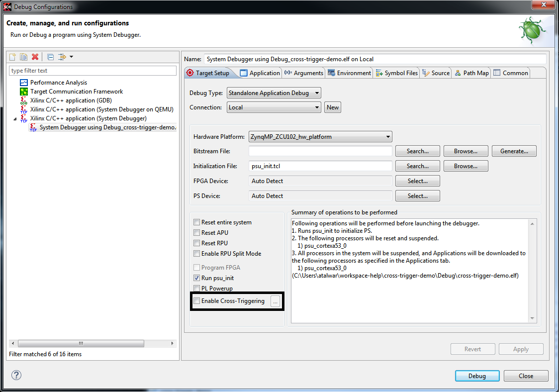The height and width of the screenshot is (392, 559).
Task: Click the Bitstream File text field
Action: tap(320, 151)
